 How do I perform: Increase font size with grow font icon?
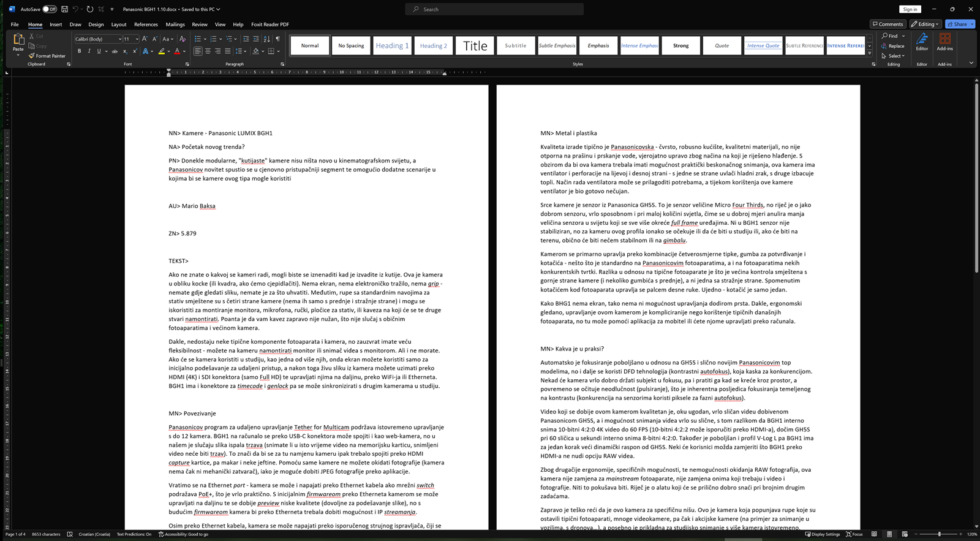coord(145,39)
